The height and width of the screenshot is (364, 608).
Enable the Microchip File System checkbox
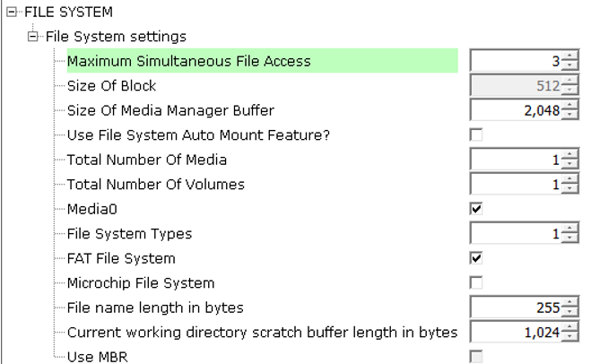tap(476, 283)
